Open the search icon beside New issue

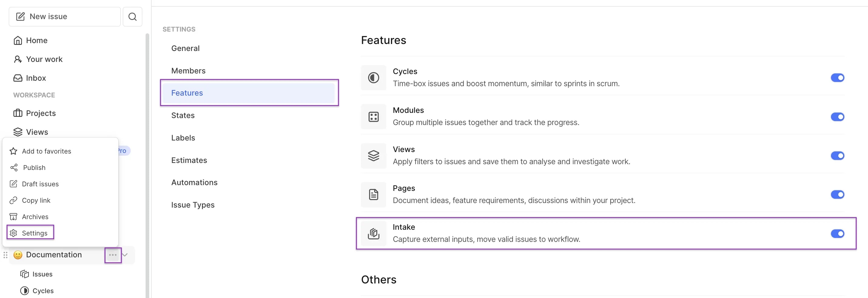(133, 16)
